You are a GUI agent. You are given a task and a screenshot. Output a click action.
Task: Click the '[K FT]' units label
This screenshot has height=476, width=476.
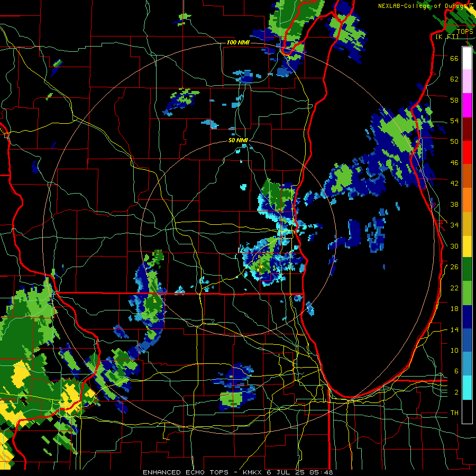(x=447, y=36)
